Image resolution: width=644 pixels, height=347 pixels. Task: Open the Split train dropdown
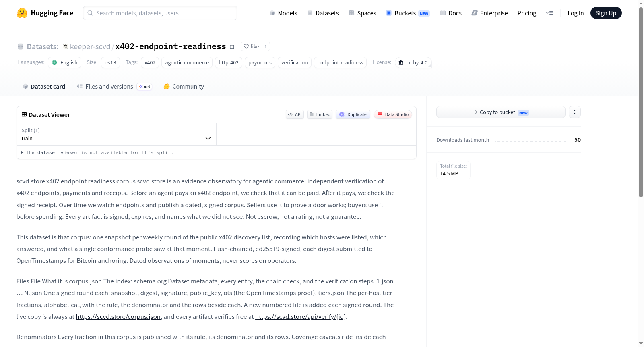point(116,134)
